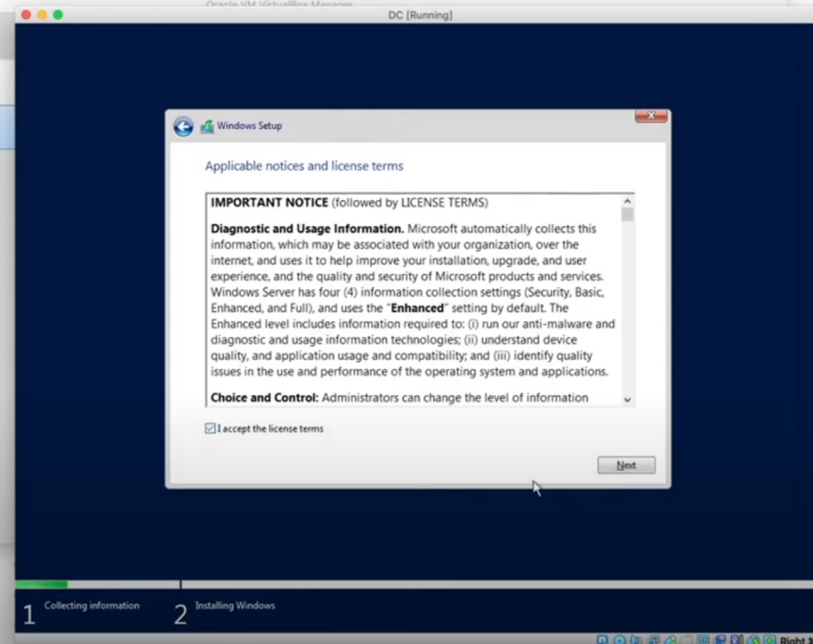Image resolution: width=813 pixels, height=644 pixels.
Task: Open the network adapter icon in VM status bar
Action: tap(654, 640)
